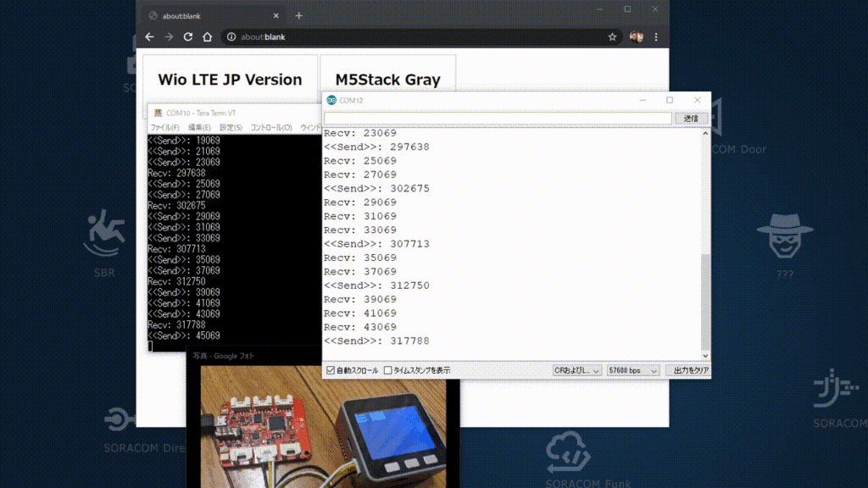Open a new Chrome tab
The height and width of the screenshot is (488, 868).
[298, 16]
